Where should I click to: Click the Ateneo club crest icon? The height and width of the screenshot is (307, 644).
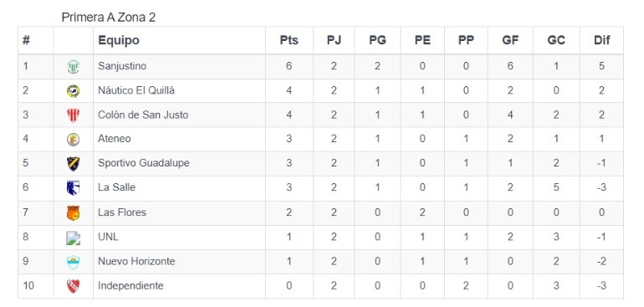click(73, 140)
